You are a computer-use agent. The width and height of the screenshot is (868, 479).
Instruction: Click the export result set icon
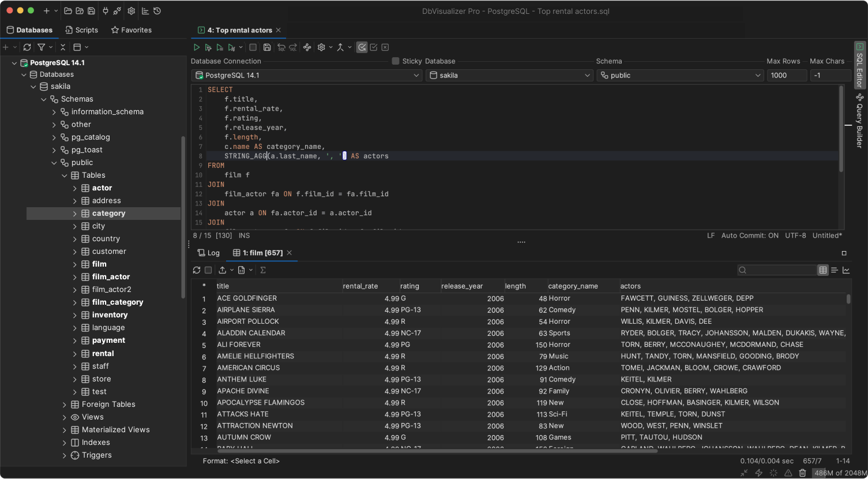click(223, 270)
